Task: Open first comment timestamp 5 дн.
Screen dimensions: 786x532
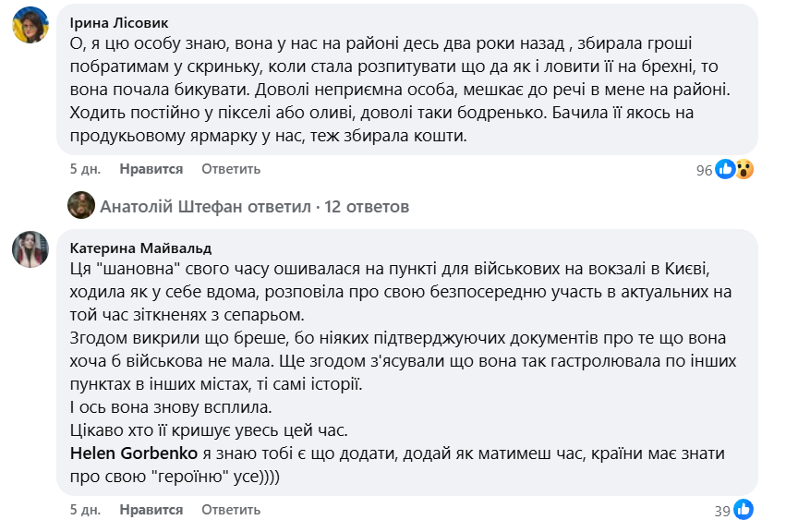Action: tap(82, 170)
